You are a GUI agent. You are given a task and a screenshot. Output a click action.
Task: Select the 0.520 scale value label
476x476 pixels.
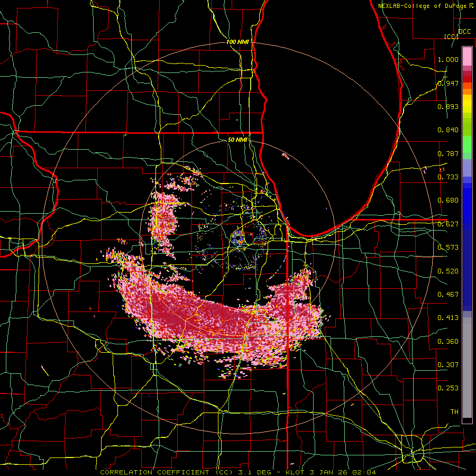[448, 271]
